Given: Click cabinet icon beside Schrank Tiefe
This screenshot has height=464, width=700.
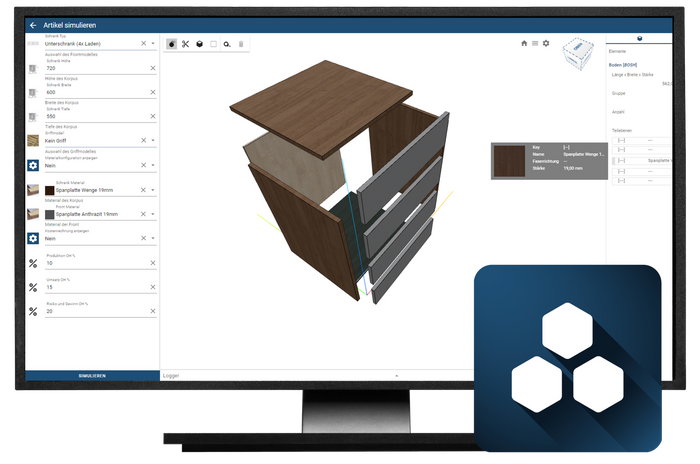Looking at the screenshot, I should [x=33, y=117].
